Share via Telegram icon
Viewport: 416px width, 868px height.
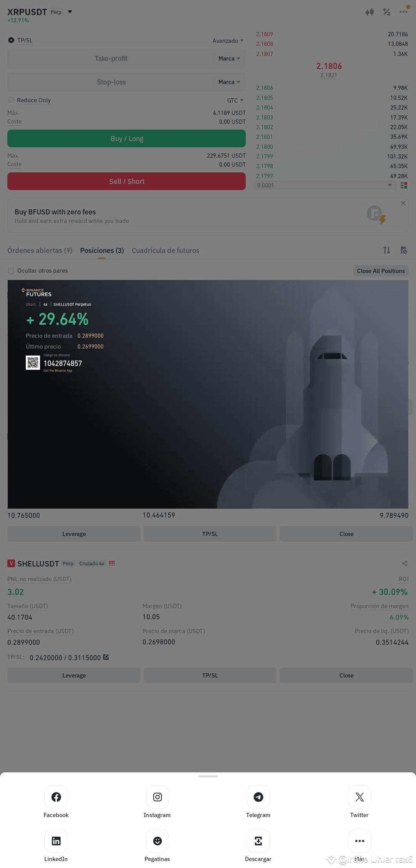coord(258,797)
